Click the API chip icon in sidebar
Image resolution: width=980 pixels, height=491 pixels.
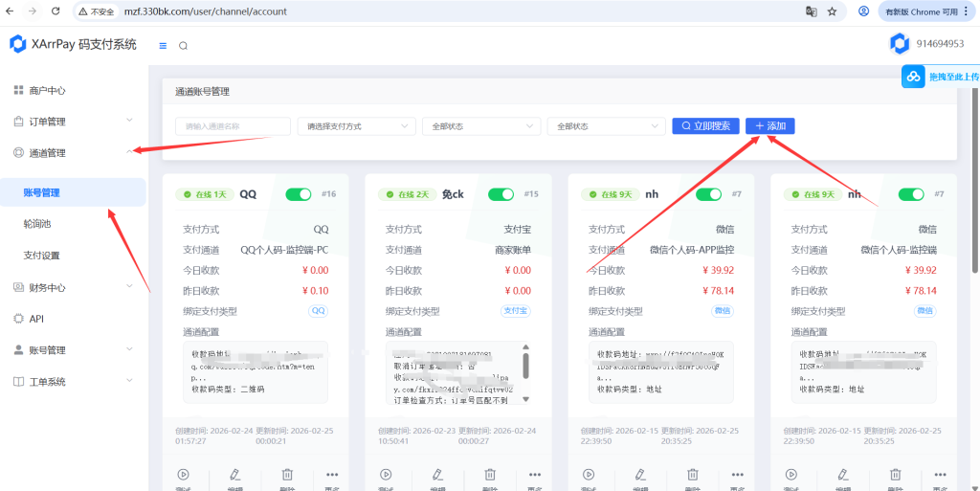[x=18, y=319]
